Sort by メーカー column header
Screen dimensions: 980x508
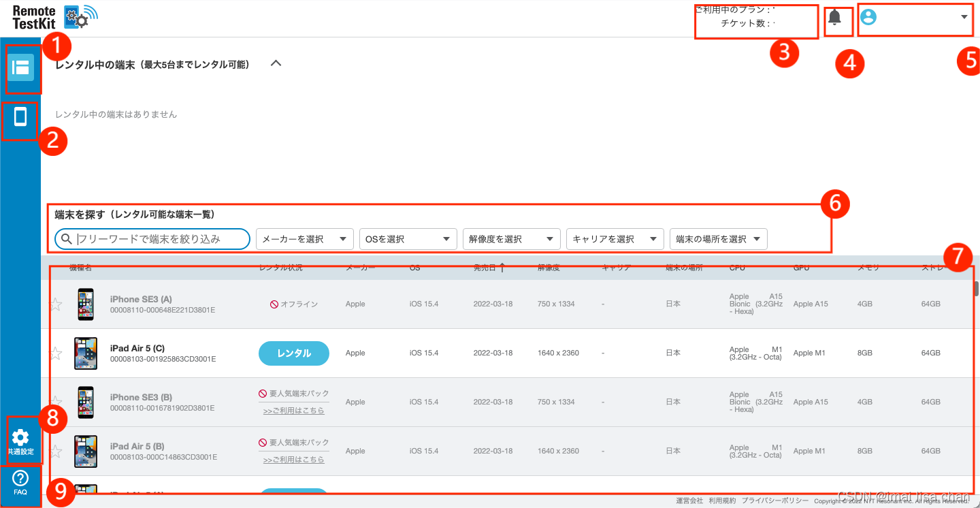(360, 268)
